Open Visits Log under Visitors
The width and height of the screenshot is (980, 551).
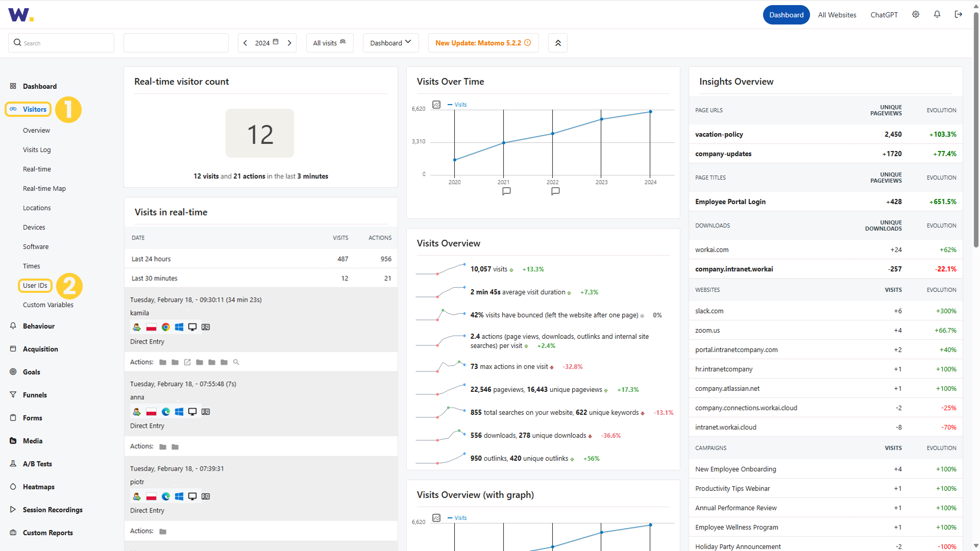(x=37, y=149)
